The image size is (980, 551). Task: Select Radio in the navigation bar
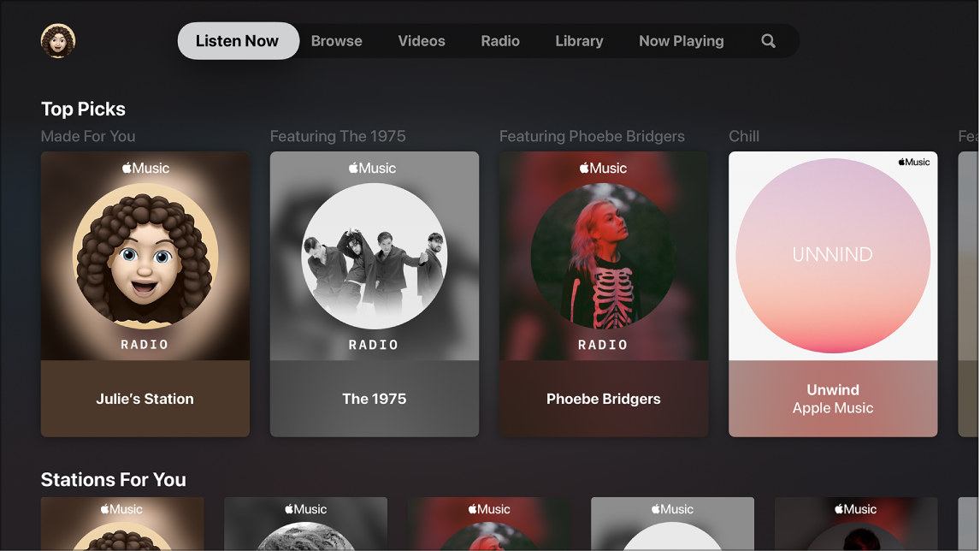coord(499,40)
